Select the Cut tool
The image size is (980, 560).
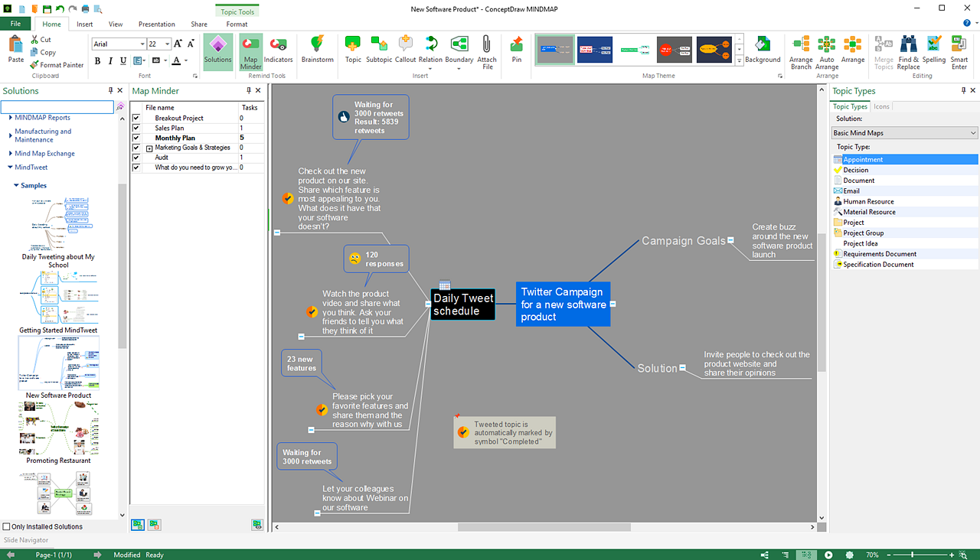click(41, 40)
